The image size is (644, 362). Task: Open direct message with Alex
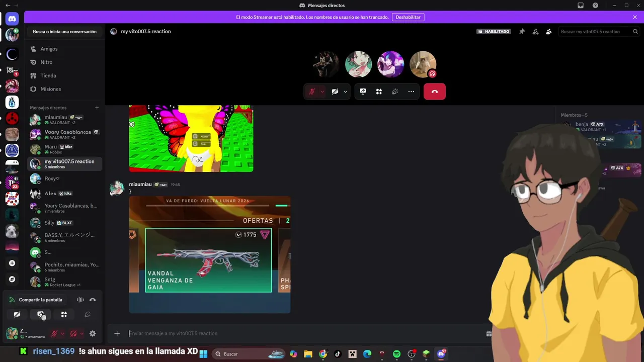click(x=64, y=193)
